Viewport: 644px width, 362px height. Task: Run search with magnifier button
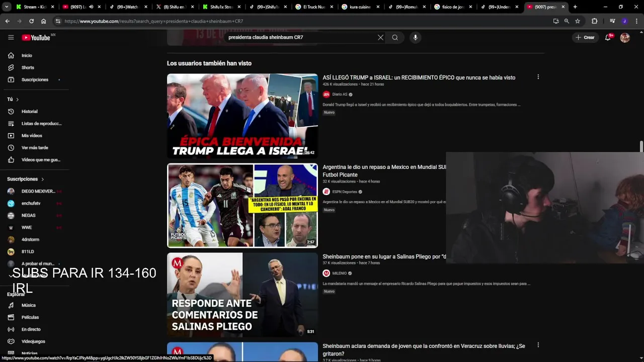click(395, 37)
